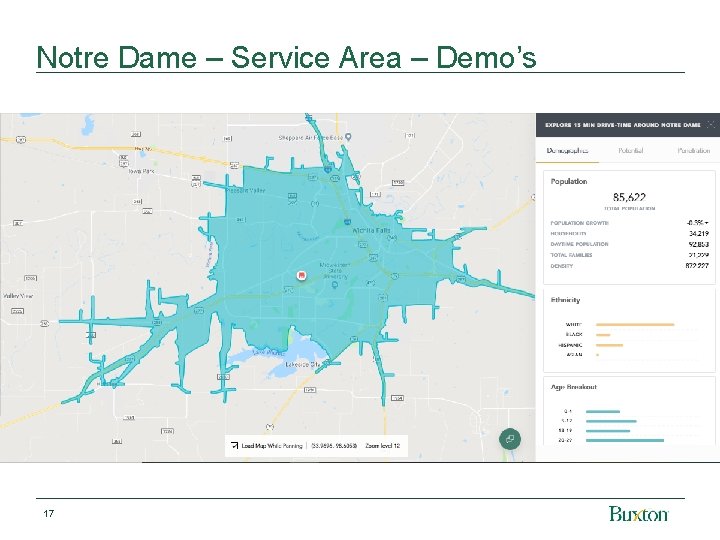Click the Lakeside City map label
720x540 pixels.
302,365
